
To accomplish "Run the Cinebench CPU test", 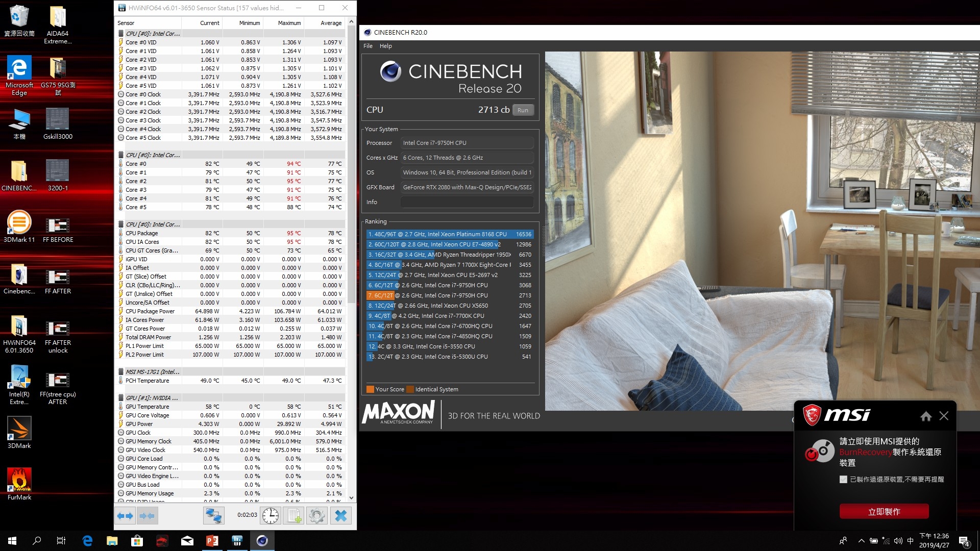I will point(523,110).
